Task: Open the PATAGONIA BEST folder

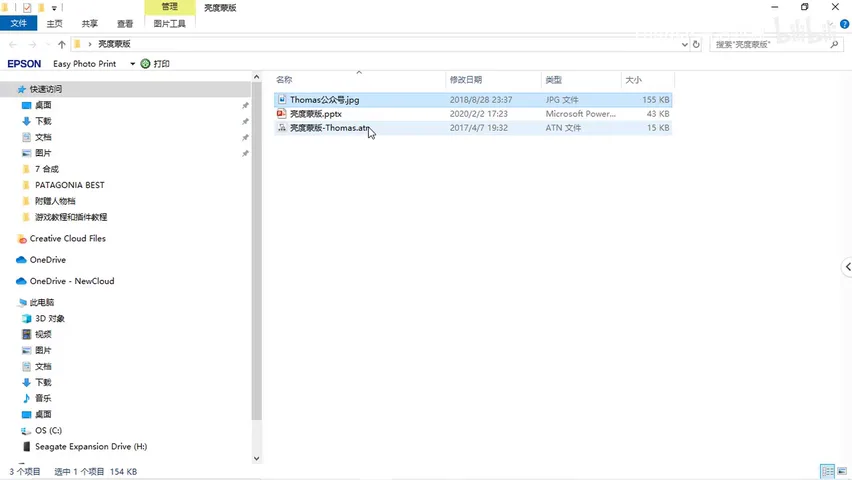Action: click(x=70, y=185)
